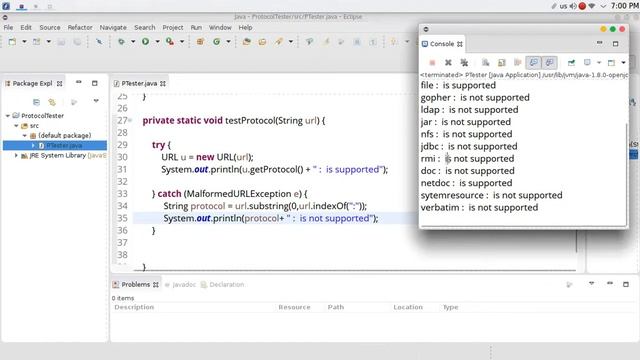The image size is (640, 360).
Task: Click the New Java Class icon
Action: [x=217, y=42]
